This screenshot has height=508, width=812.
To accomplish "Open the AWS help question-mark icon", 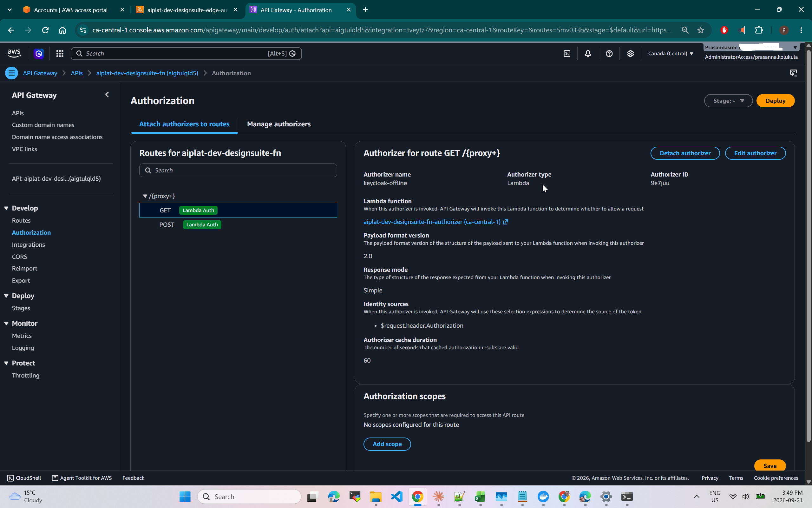I will pyautogui.click(x=609, y=53).
